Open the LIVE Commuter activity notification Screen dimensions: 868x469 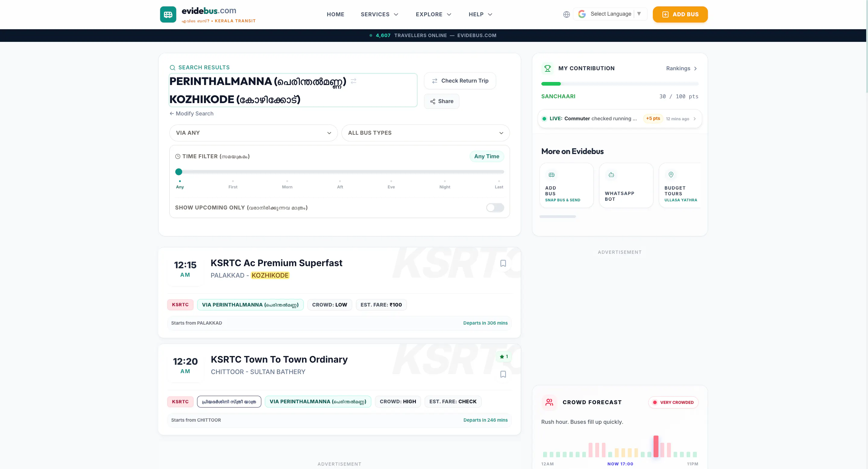point(620,118)
